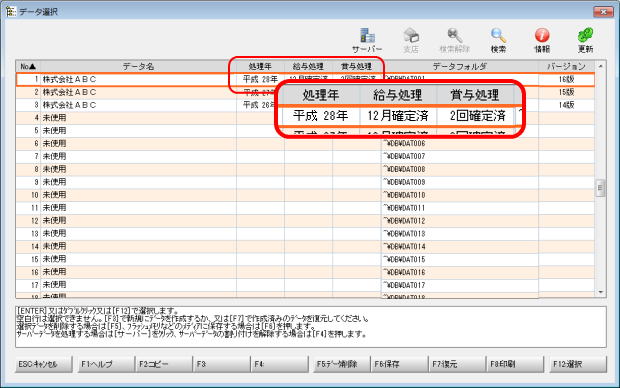Click the データフォルダ column header
The image size is (620, 388).
[459, 66]
